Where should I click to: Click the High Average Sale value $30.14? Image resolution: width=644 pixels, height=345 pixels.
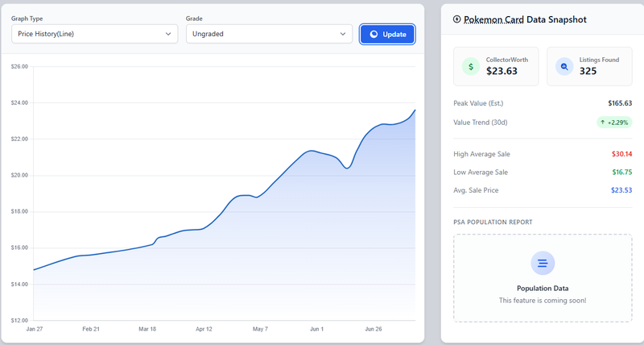point(621,154)
